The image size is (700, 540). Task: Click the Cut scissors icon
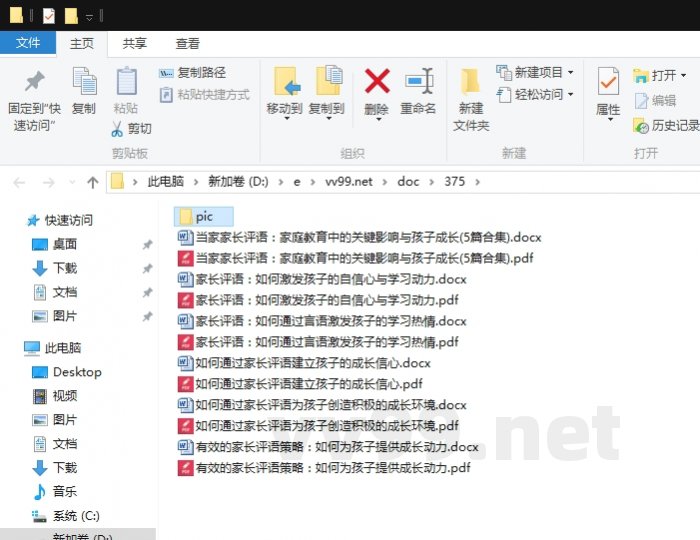pyautogui.click(x=117, y=129)
